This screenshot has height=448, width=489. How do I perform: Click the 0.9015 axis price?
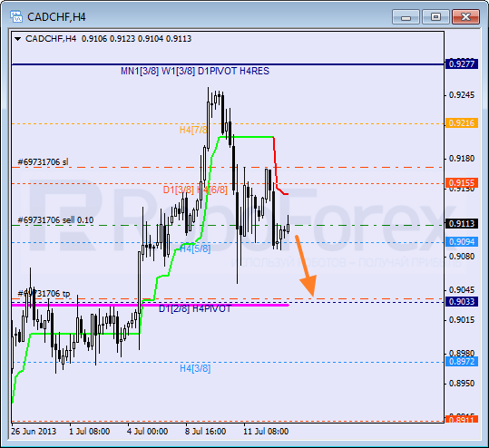point(462,320)
